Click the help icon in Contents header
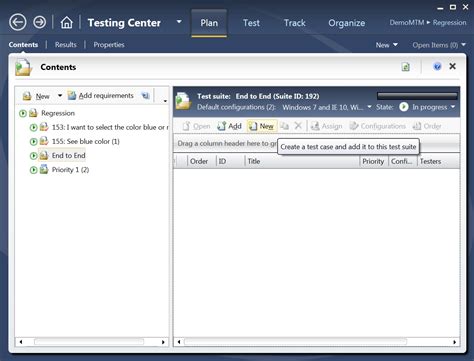474x361 pixels. [x=437, y=66]
